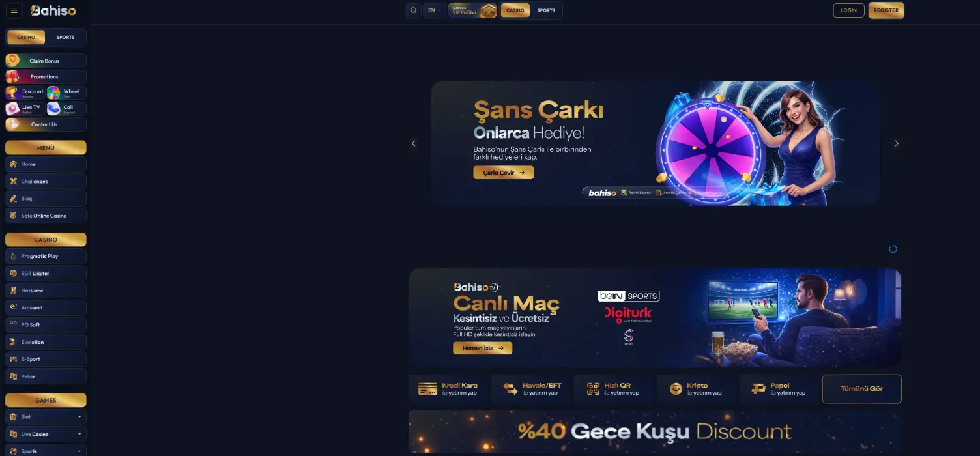Select Casino in header switch

click(515, 10)
